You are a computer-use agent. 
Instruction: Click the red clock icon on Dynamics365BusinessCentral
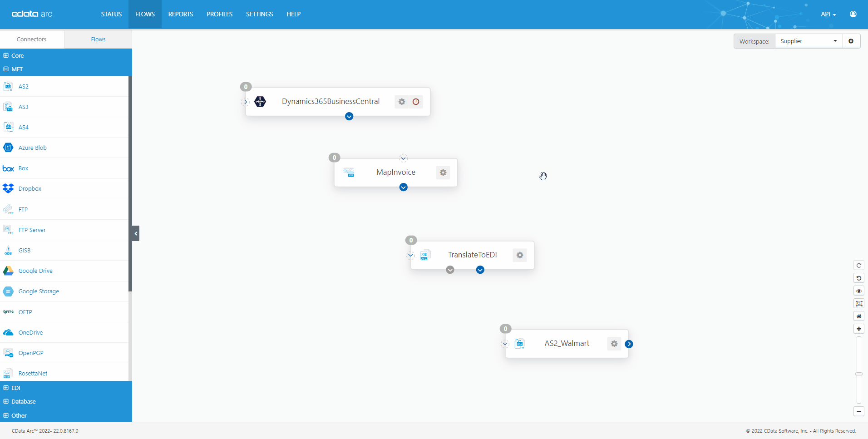tap(416, 102)
